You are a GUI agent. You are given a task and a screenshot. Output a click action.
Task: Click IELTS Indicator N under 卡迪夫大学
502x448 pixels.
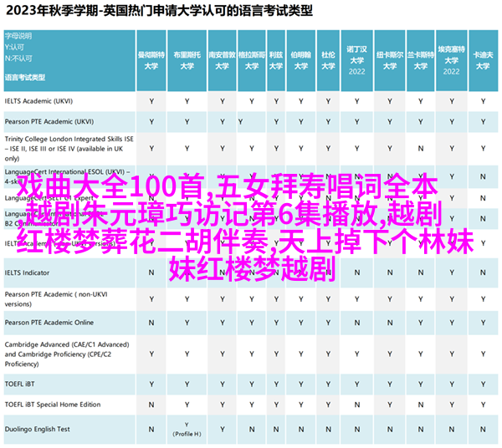pyautogui.click(x=483, y=272)
